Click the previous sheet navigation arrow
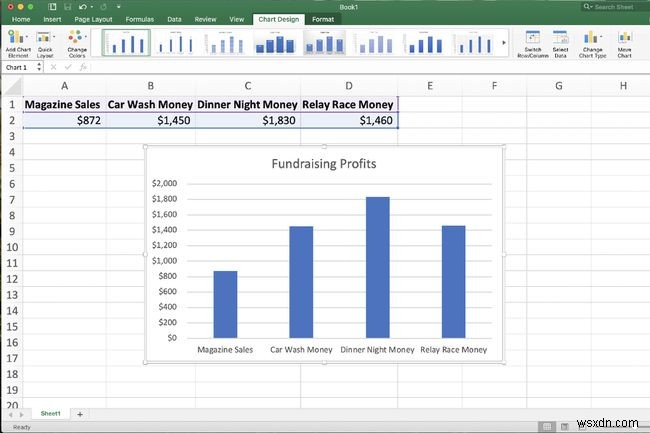The height and width of the screenshot is (433, 650). pyautogui.click(x=10, y=414)
